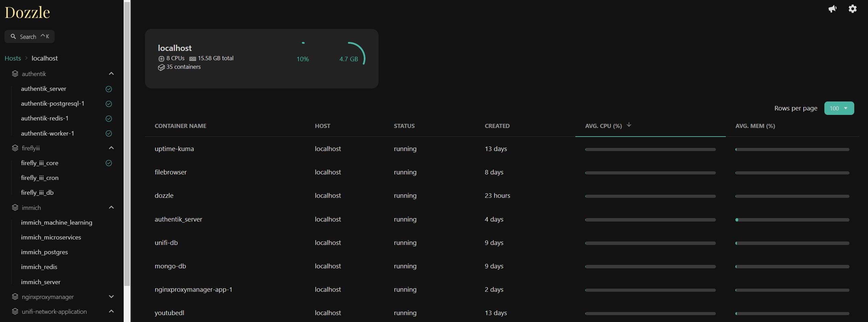Click the memory icon beside 15.58 GB total
This screenshot has width=868, height=322.
click(x=193, y=59)
